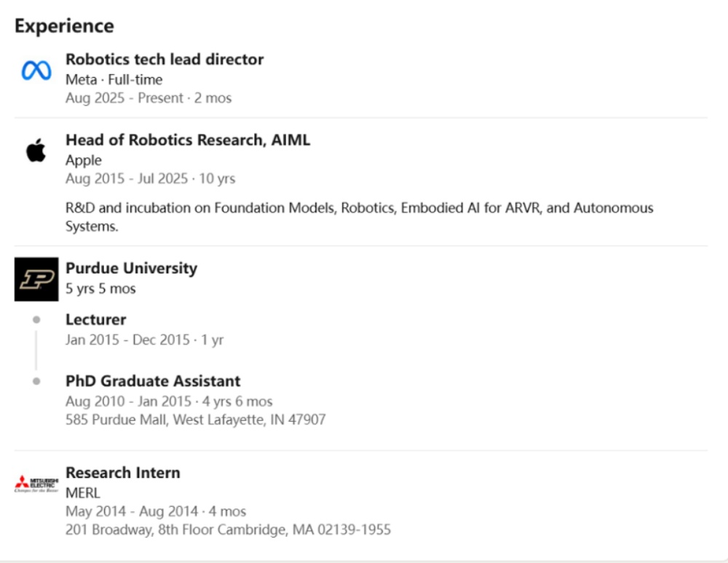Viewport: 728px width, 563px height.
Task: Open the Robotics tech lead director position
Action: (165, 60)
